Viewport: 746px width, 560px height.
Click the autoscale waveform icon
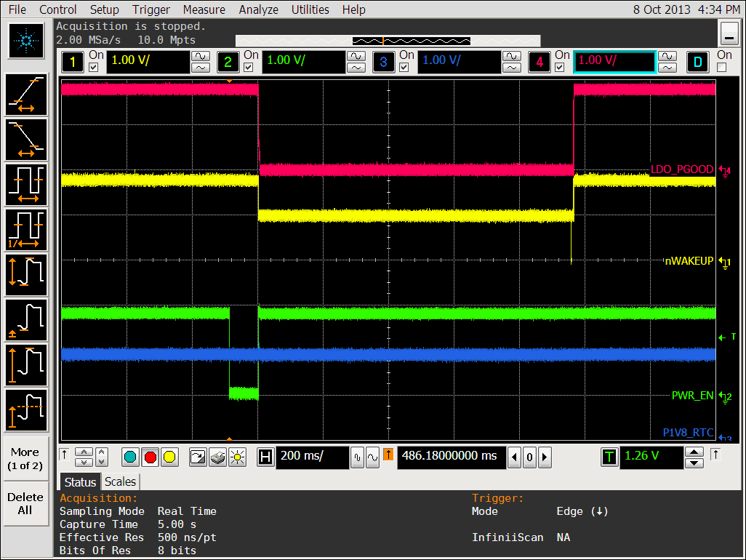(197, 457)
